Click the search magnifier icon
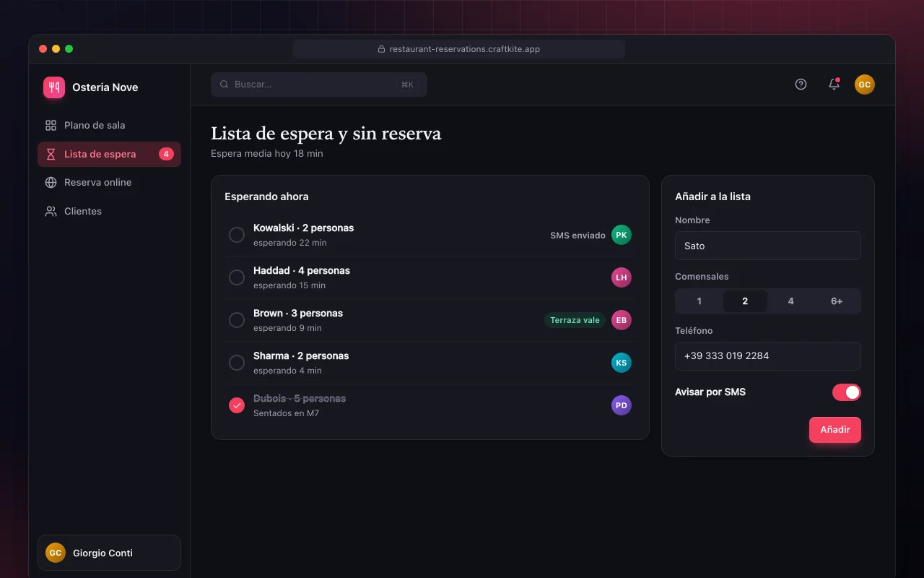 pos(225,85)
